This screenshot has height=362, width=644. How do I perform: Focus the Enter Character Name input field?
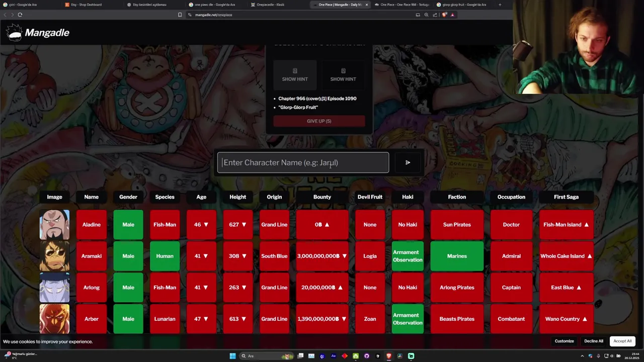click(303, 162)
